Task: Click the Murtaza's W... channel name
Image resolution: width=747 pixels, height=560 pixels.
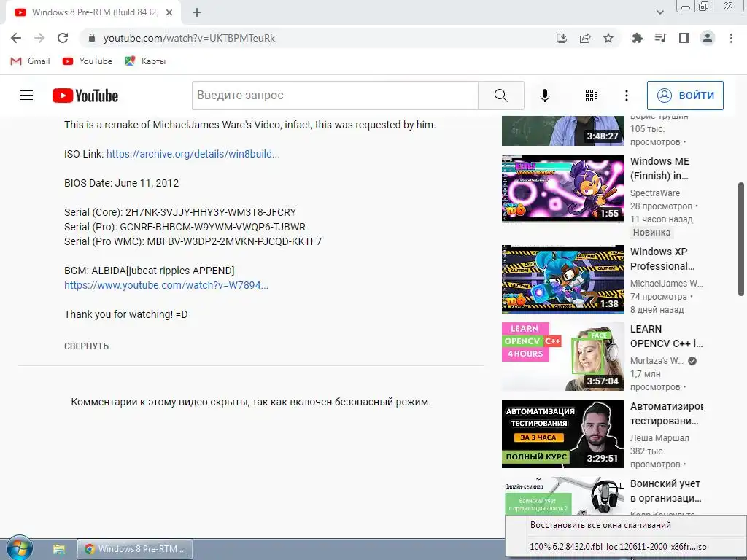Action: 657,360
